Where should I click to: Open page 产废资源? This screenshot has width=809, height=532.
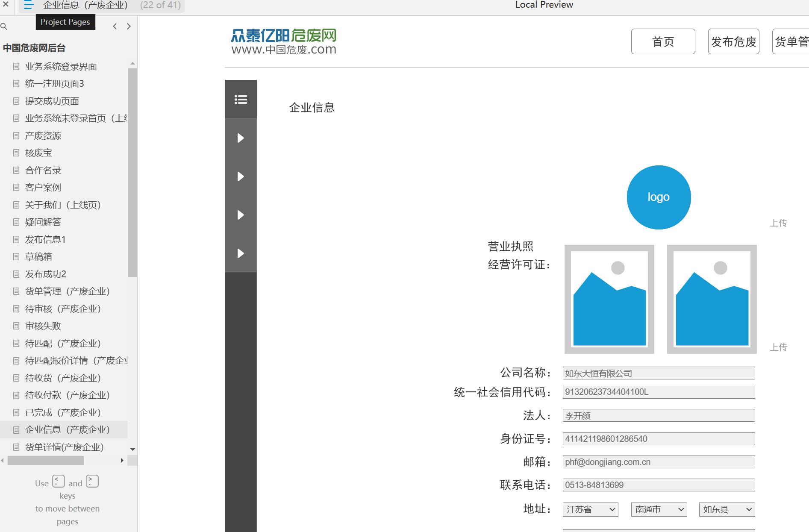43,136
